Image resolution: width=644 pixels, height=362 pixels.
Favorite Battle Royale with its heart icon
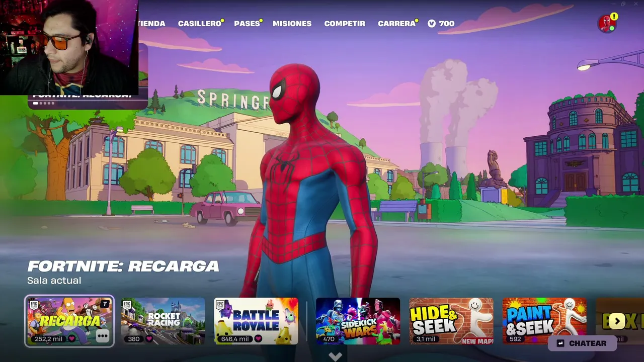point(258,339)
